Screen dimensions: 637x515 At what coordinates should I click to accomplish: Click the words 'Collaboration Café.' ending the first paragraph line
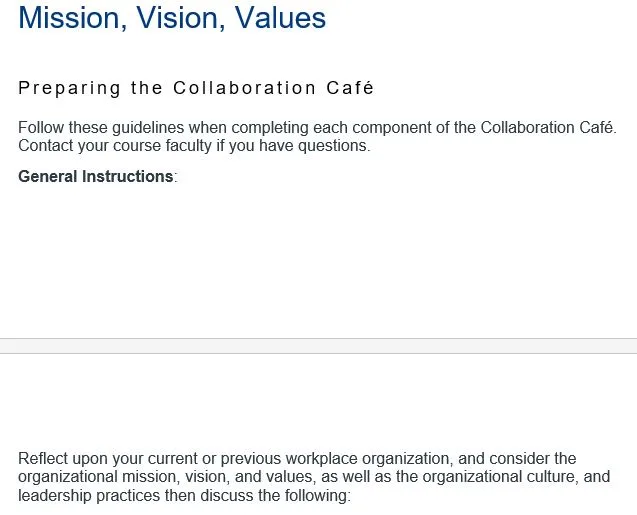coord(548,128)
